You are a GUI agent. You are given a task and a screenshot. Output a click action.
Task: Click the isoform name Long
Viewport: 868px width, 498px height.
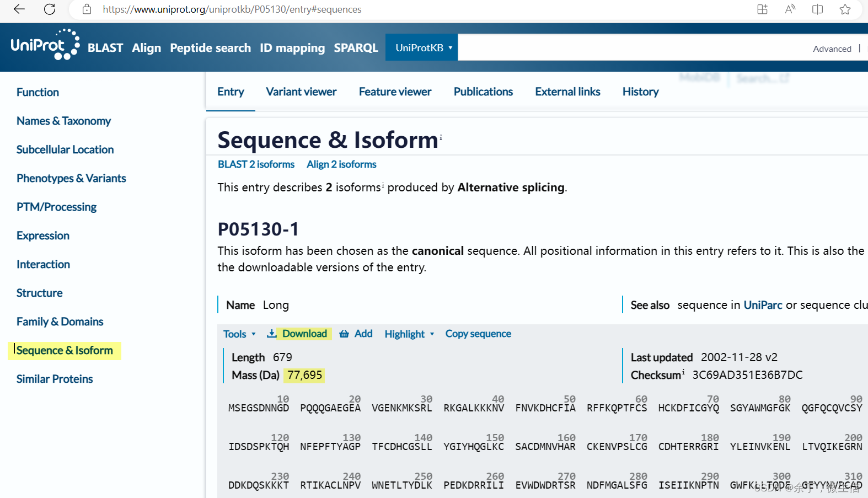276,305
